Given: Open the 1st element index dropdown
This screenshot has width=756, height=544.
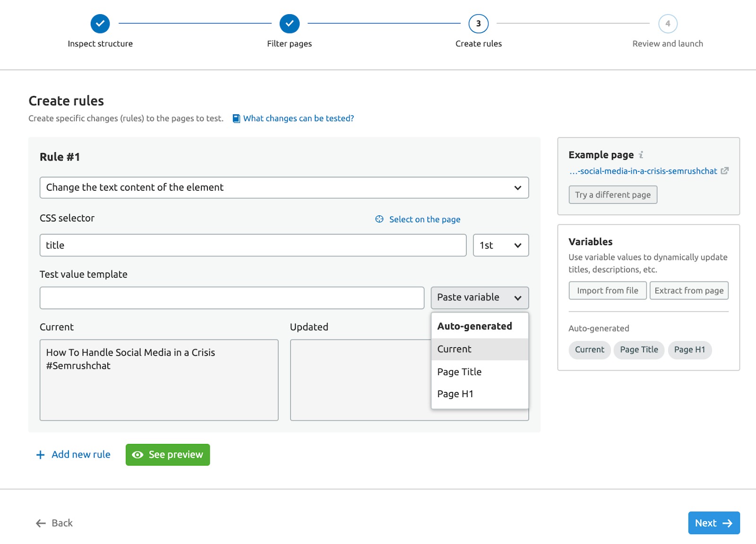Looking at the screenshot, I should 501,246.
